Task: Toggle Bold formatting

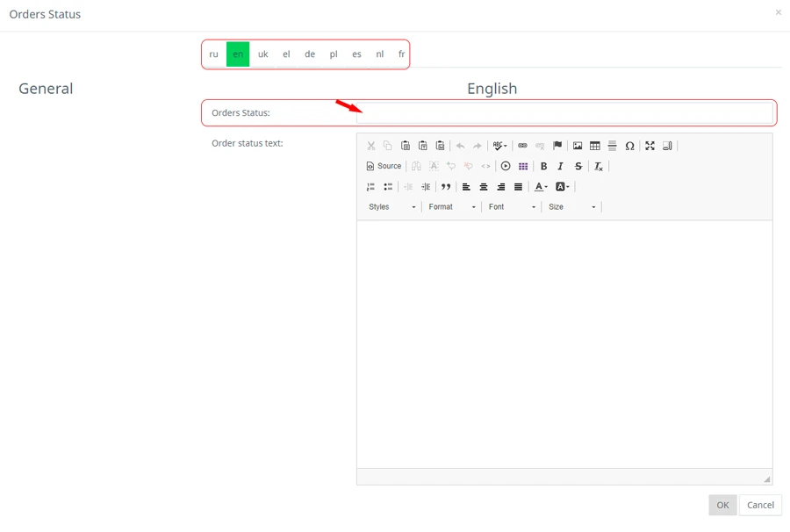Action: click(x=543, y=167)
